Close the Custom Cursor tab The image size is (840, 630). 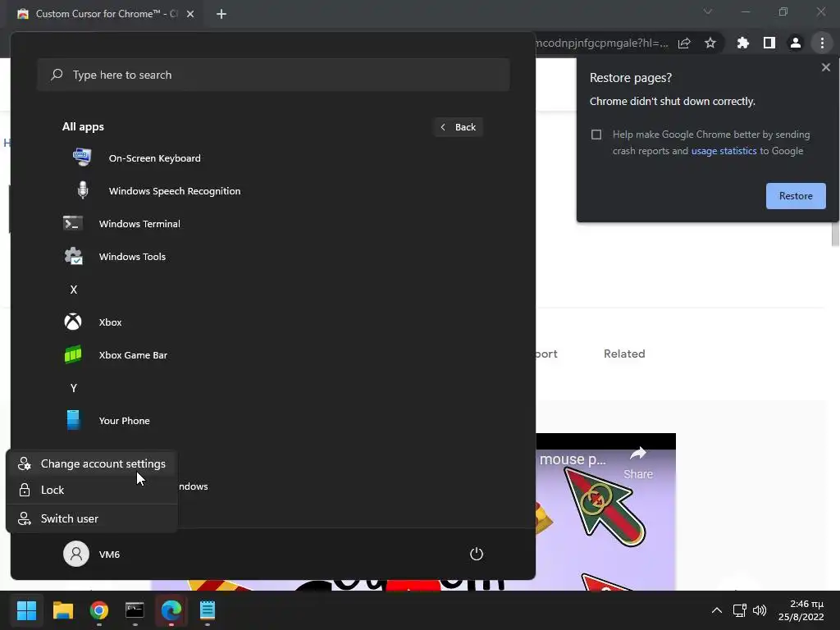click(190, 14)
